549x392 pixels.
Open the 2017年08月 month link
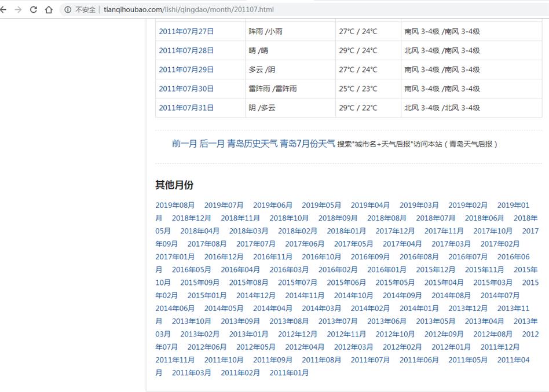click(207, 244)
